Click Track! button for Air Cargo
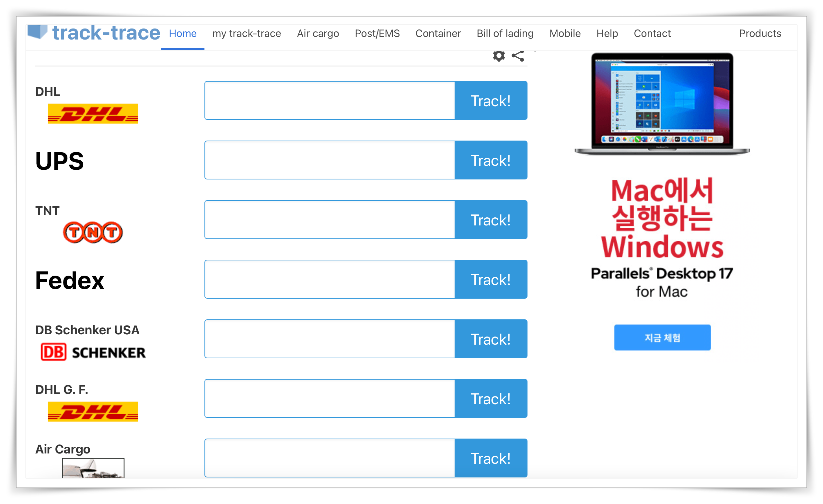Image resolution: width=823 pixels, height=504 pixels. point(491,458)
